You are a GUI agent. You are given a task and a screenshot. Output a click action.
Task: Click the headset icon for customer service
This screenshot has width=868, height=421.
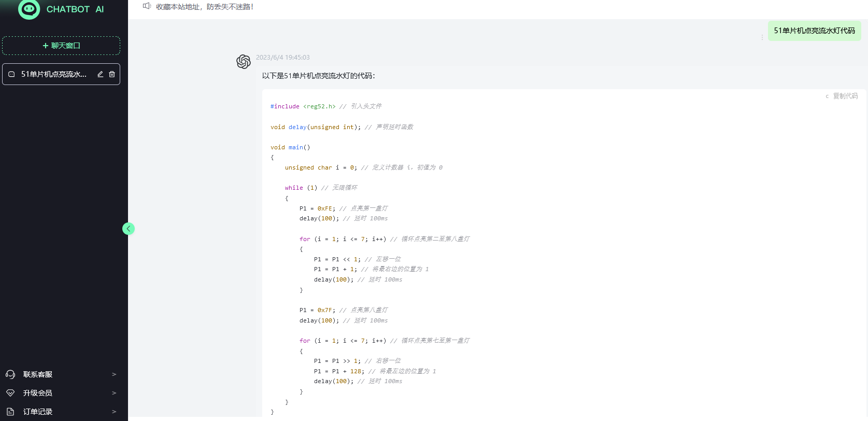(10, 374)
